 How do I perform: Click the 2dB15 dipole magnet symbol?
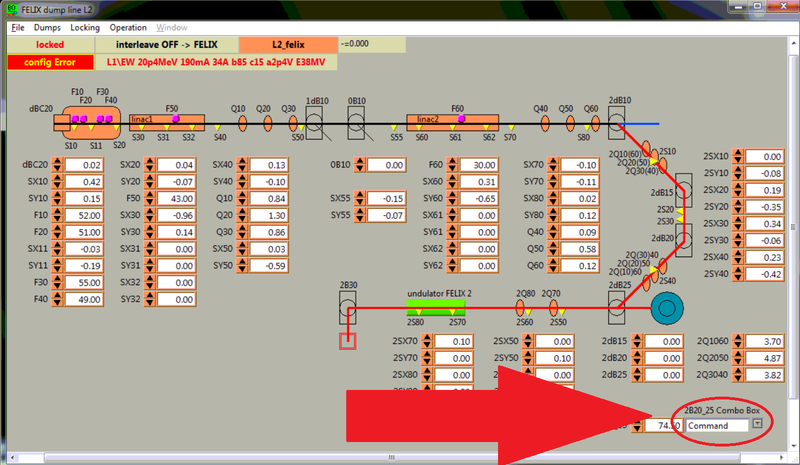685,188
